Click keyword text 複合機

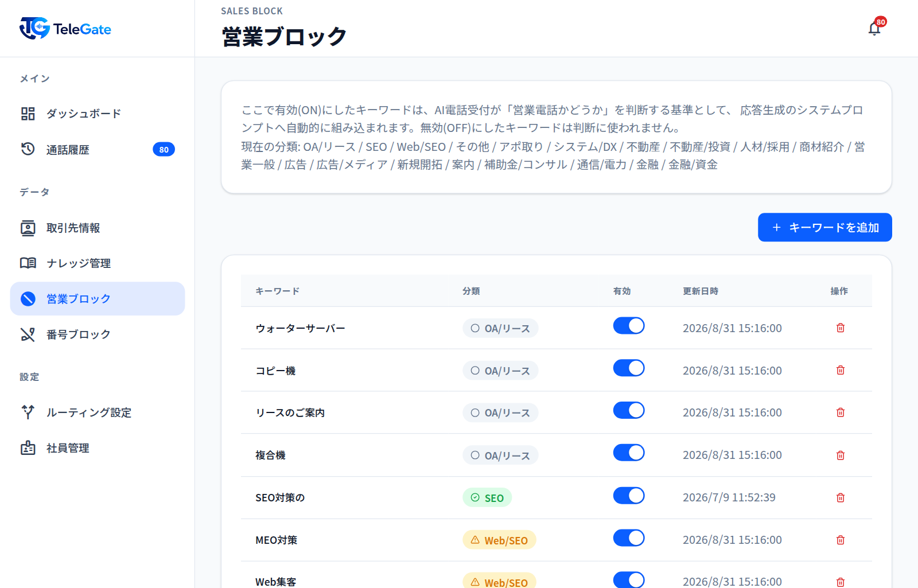pyautogui.click(x=270, y=455)
